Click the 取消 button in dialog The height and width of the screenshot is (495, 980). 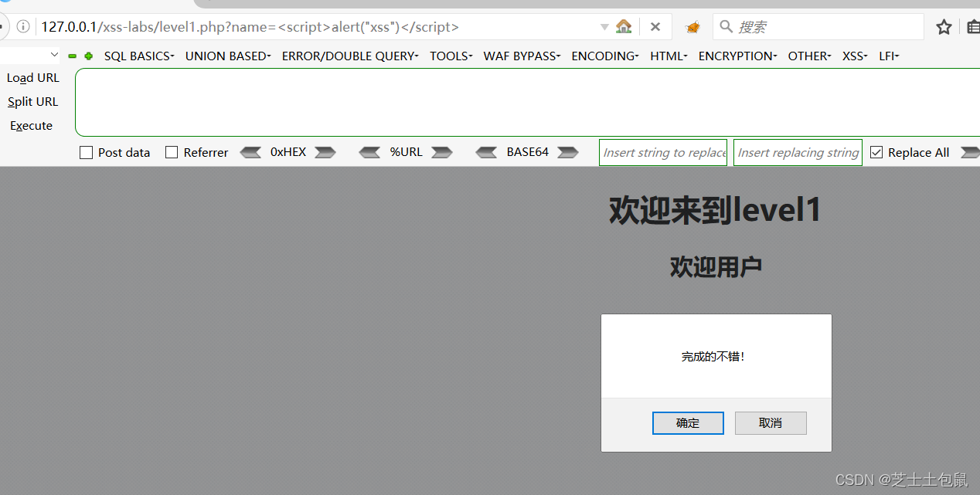click(771, 423)
